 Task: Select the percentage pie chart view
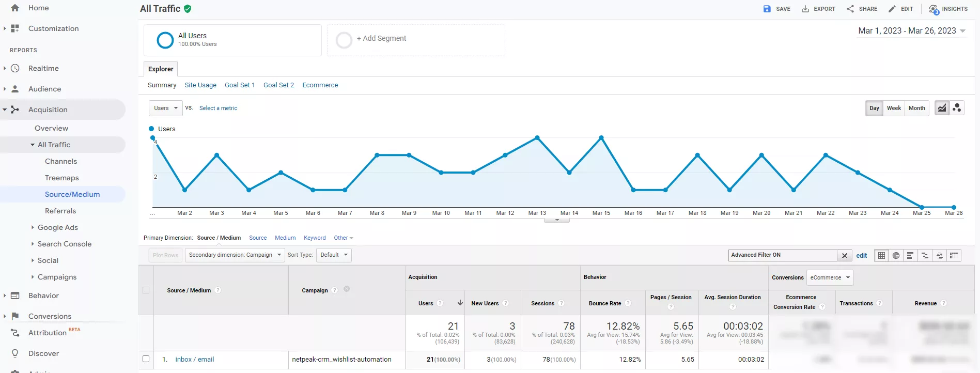pyautogui.click(x=896, y=255)
